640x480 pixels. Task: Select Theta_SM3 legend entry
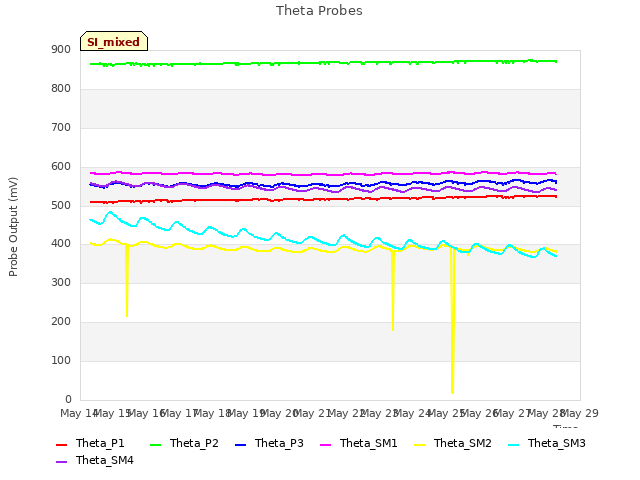coord(547,443)
